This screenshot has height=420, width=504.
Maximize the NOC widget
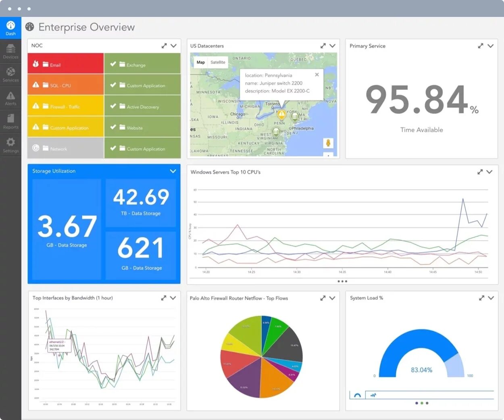(x=164, y=46)
